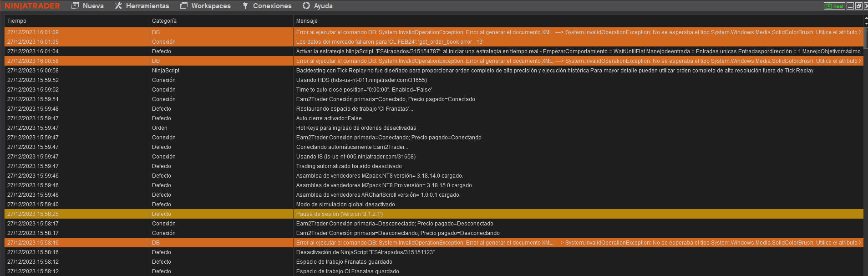Open the Nueva menu
Image resolution: width=868 pixels, height=276 pixels.
(88, 6)
